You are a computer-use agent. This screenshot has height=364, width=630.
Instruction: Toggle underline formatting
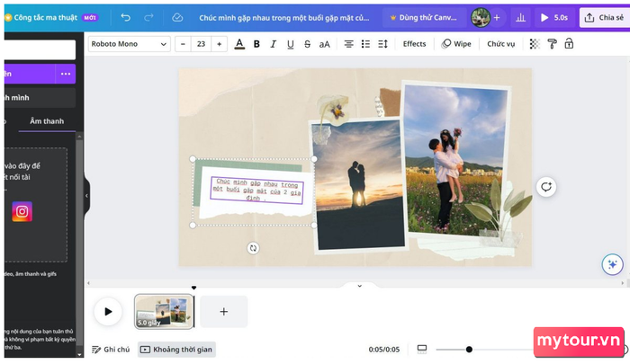pos(291,44)
